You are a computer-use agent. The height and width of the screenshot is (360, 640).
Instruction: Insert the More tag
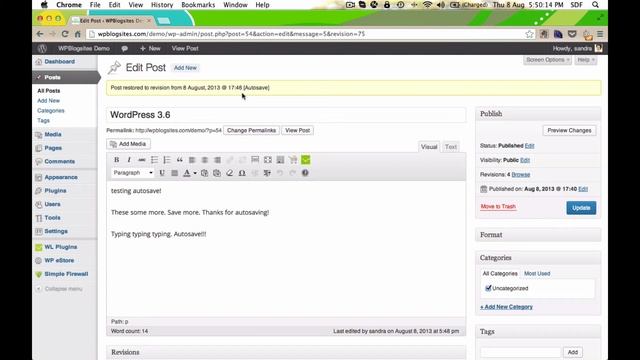click(x=255, y=160)
